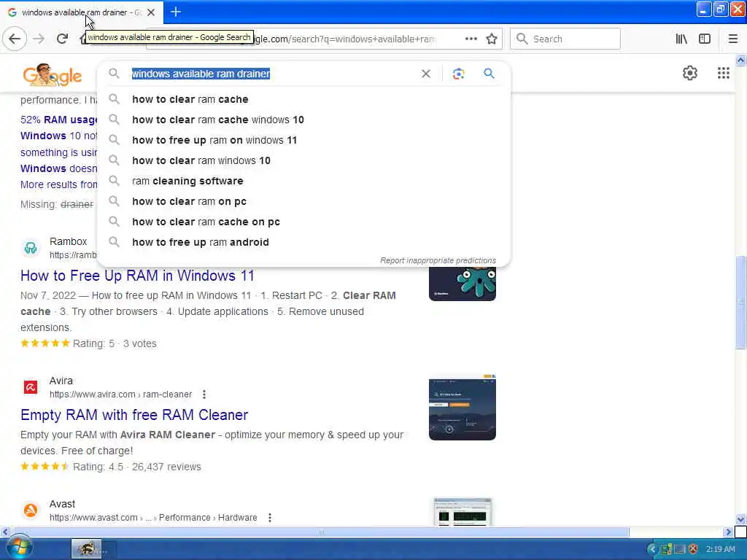
Task: Open the Avast result thumbnail
Action: tap(462, 512)
